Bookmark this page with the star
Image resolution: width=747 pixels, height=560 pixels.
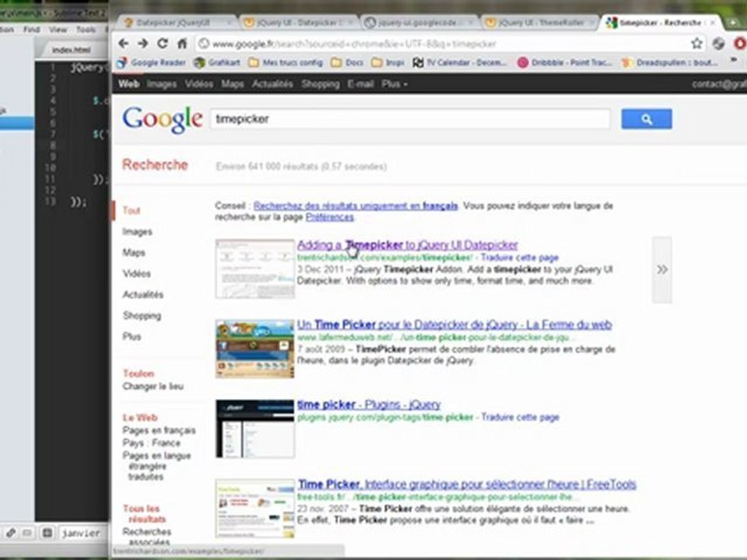696,44
